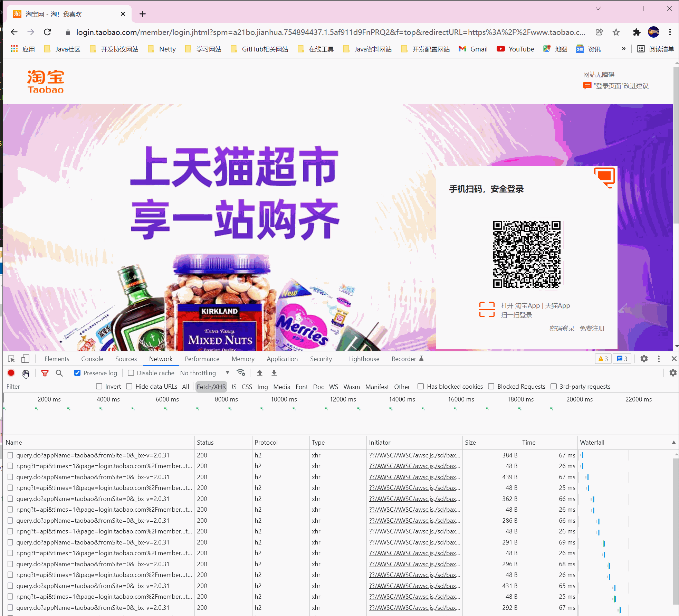Viewport: 679px width, 616px height.
Task: Check the Hide data URLs filter checkbox
Action: (129, 386)
